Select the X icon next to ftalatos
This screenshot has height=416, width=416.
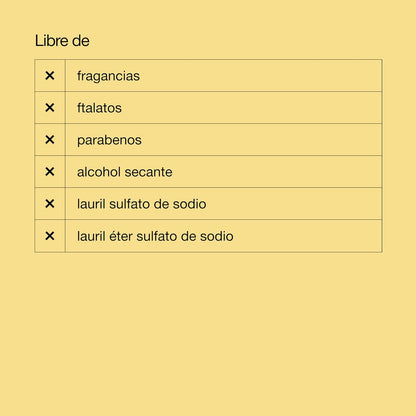50,108
